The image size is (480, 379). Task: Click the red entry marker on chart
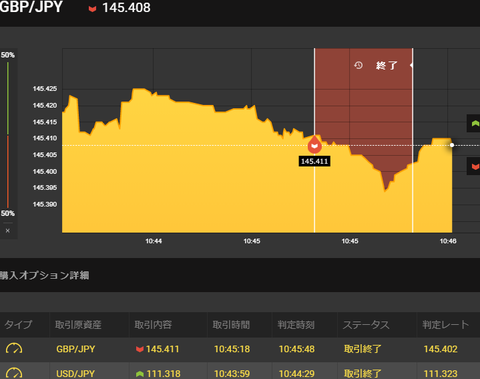pyautogui.click(x=314, y=145)
